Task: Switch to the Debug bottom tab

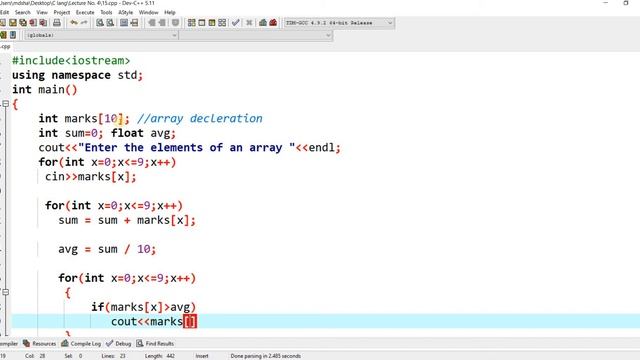Action: 119,344
